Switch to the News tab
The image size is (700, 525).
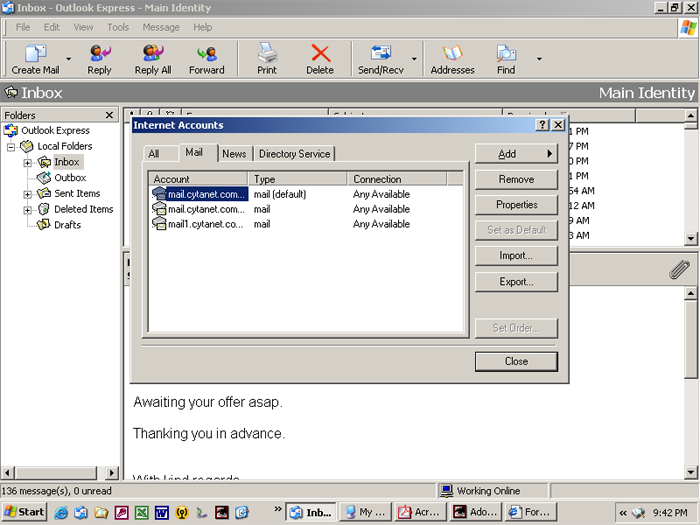coord(234,154)
